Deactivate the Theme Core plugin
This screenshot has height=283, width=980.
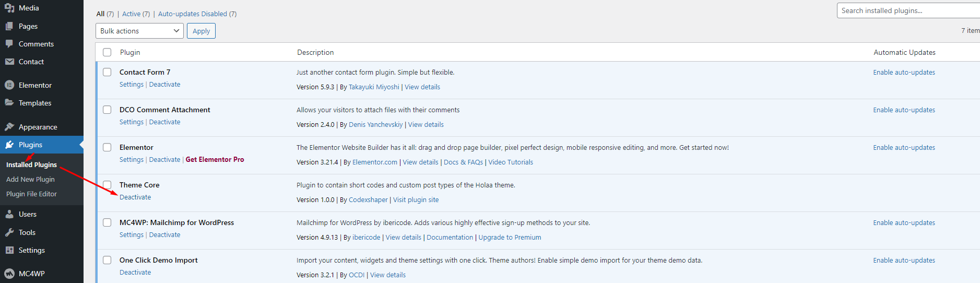point(135,197)
